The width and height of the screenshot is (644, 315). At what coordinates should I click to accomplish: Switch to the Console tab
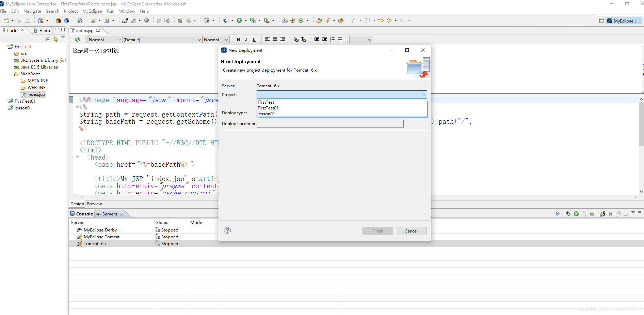[81, 214]
